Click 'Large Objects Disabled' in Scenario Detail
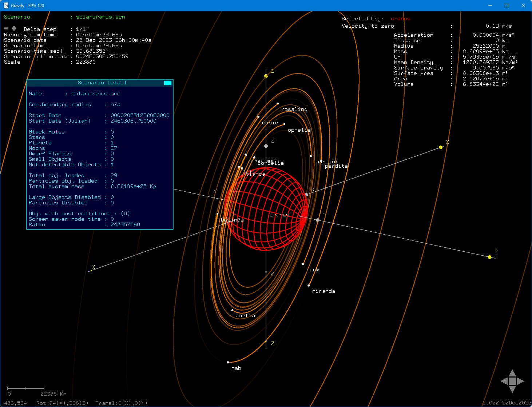 (x=65, y=197)
